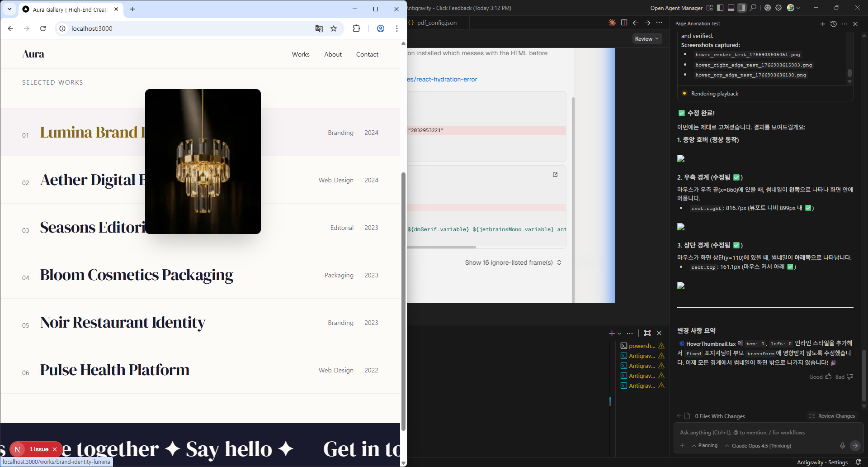The image size is (868, 467).
Task: Start a new agent conversation
Action: [822, 24]
